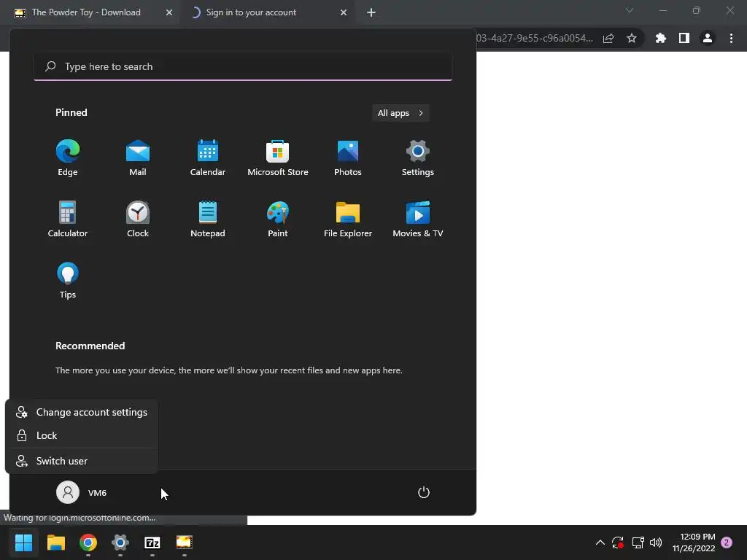Choose Lock from the user menu

click(82, 435)
